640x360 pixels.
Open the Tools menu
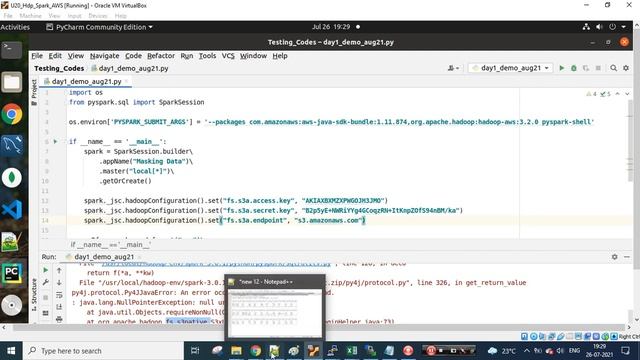(x=207, y=56)
